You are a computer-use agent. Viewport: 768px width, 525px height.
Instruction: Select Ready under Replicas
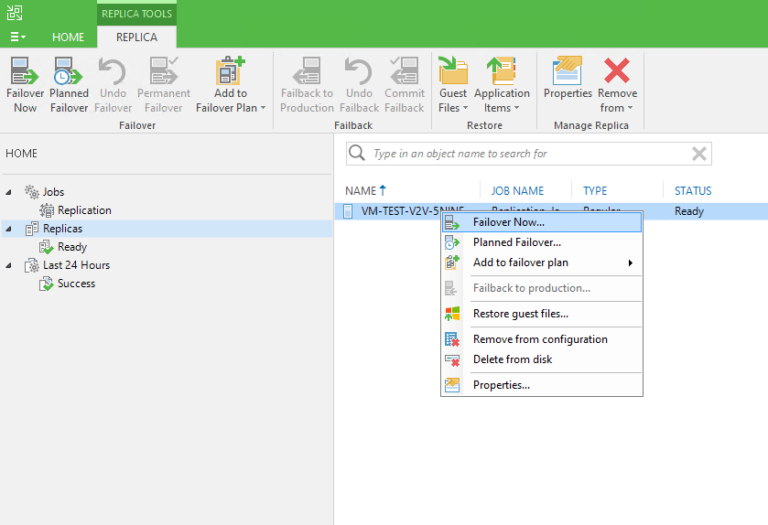click(72, 247)
